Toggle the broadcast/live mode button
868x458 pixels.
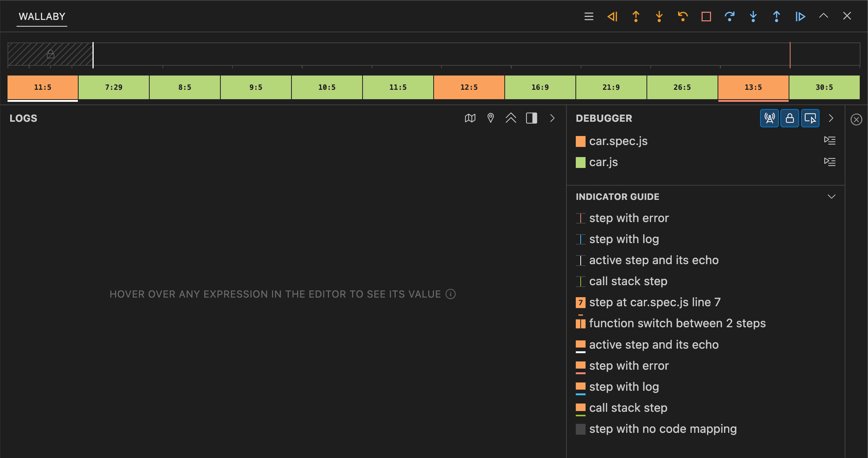[x=769, y=119]
